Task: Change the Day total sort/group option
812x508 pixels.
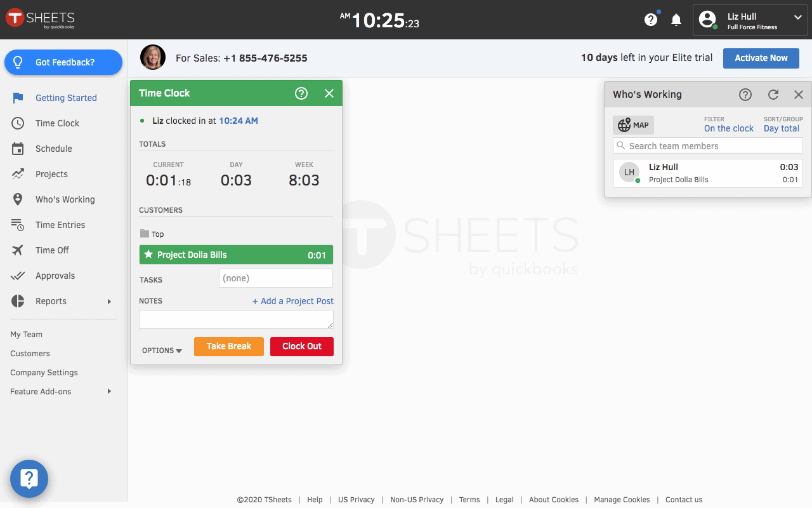Action: point(782,128)
